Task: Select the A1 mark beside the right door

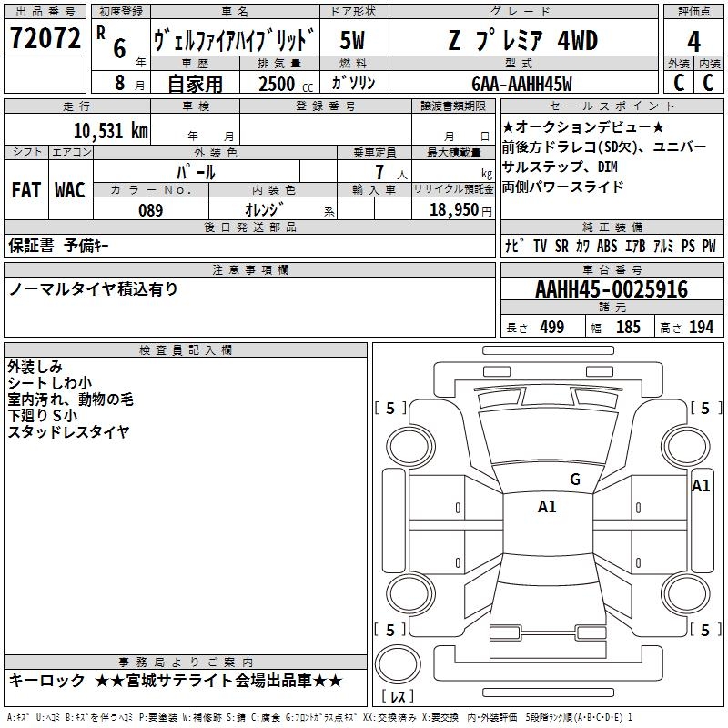Action: pos(701,486)
